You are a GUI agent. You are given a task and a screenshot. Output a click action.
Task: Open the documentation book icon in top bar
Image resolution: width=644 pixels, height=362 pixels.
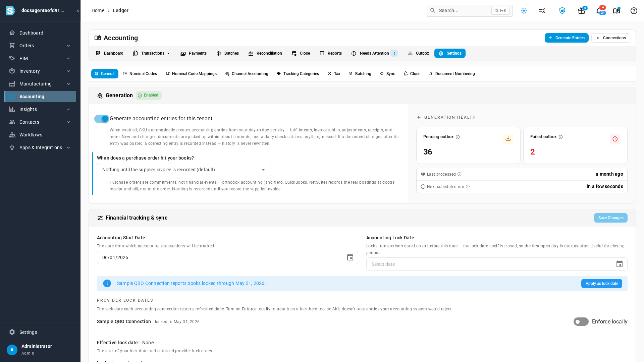point(616,11)
